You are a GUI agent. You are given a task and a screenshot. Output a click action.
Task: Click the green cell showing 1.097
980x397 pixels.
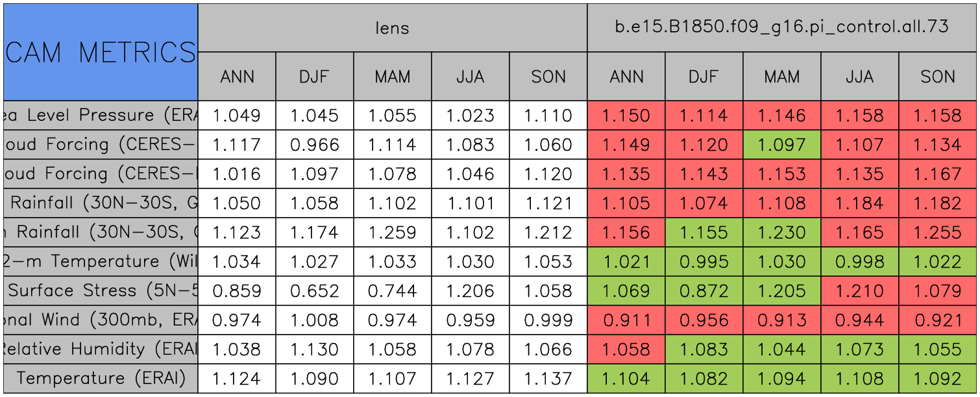coord(781,145)
